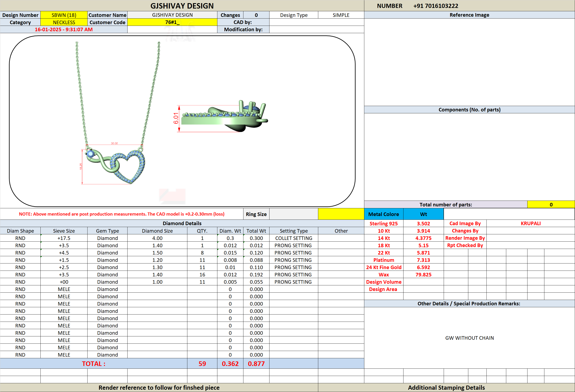Image resolution: width=575 pixels, height=392 pixels.
Task: Click the GW WITHOUT CHAIN remarks text
Action: [x=469, y=338]
